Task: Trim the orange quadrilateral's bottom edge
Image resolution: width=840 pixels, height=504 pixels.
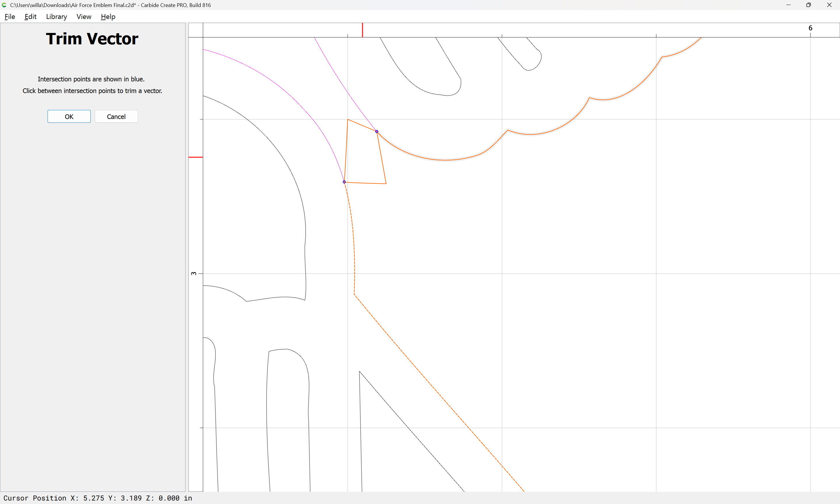Action: [x=365, y=183]
